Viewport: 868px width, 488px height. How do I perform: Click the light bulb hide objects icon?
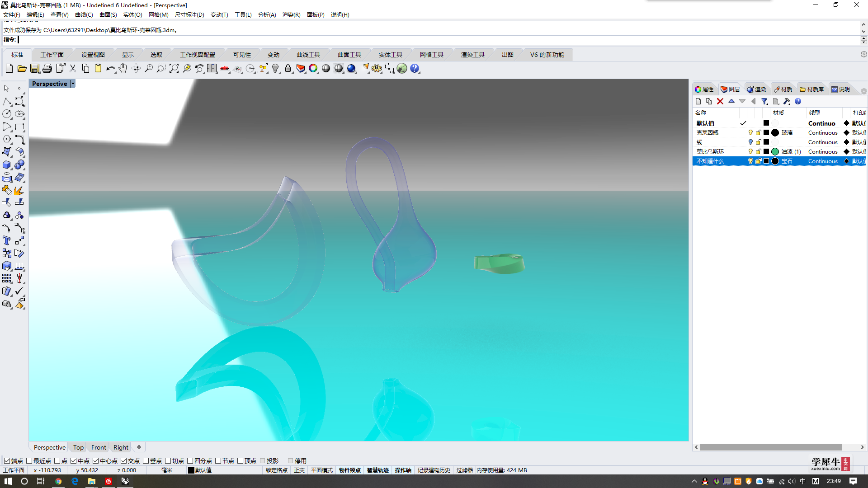(275, 68)
